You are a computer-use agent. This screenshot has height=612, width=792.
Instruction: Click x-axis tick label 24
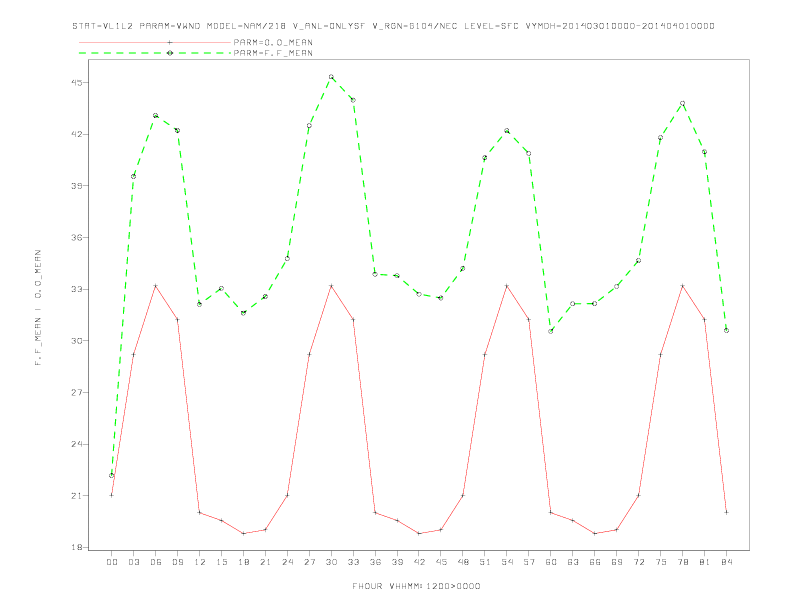(x=287, y=562)
